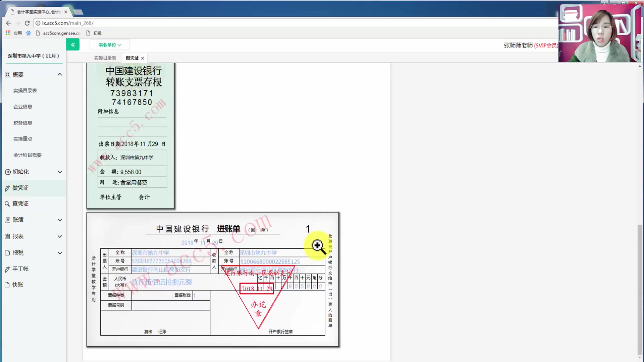This screenshot has width=644, height=362.
Task: Click the browser refresh icon
Action: pos(27,23)
